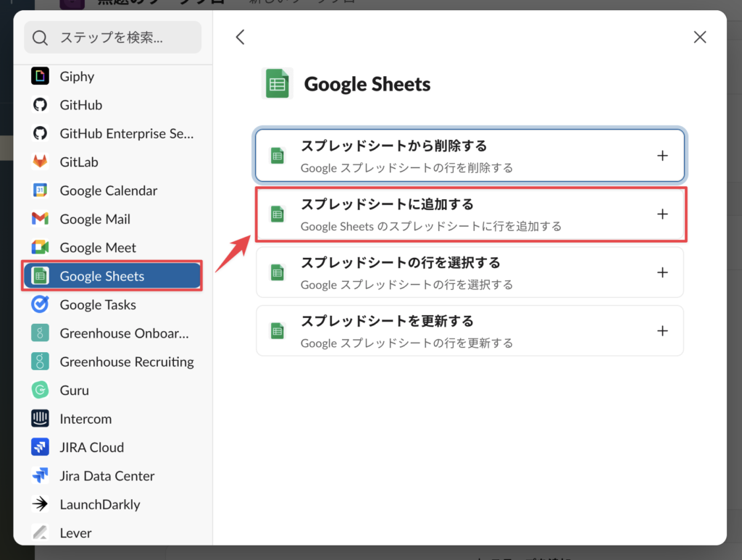Select JIRA Cloud from the sidebar
742x560 pixels.
click(x=91, y=447)
